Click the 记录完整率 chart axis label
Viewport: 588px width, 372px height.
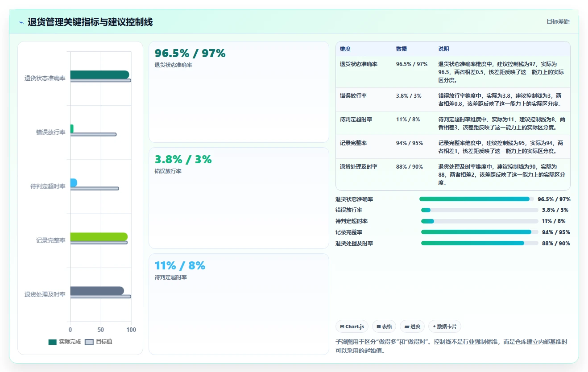(51, 240)
